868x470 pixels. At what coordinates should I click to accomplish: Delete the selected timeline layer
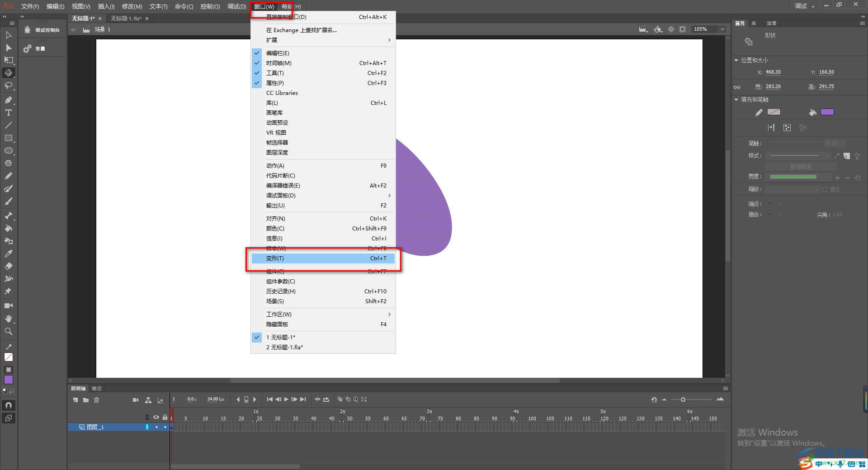pyautogui.click(x=96, y=400)
